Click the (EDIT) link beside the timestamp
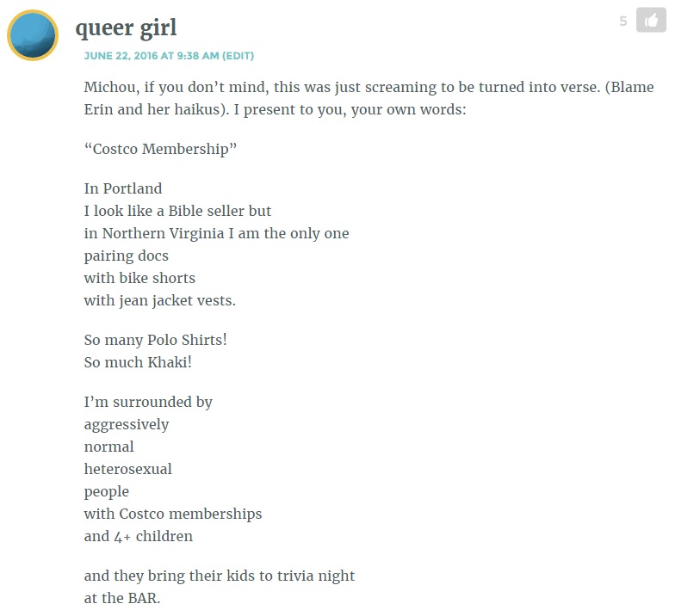Image resolution: width=700 pixels, height=610 pixels. click(238, 56)
